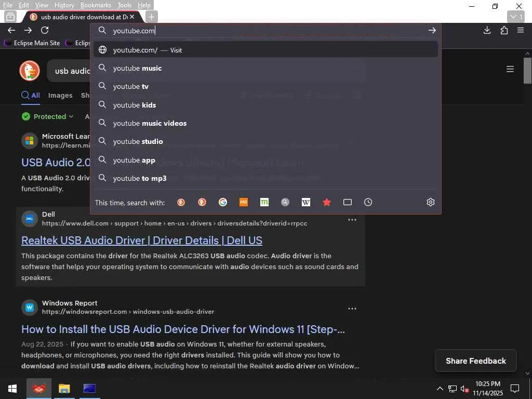Open the clock showing 10:25 PM
Image resolution: width=532 pixels, height=399 pixels.
pyautogui.click(x=487, y=389)
